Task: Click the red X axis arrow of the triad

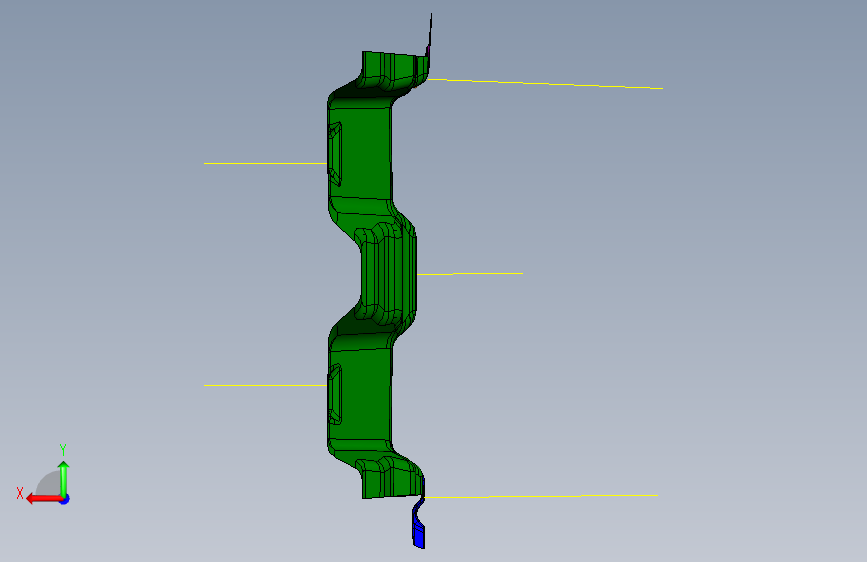Action: (44, 499)
